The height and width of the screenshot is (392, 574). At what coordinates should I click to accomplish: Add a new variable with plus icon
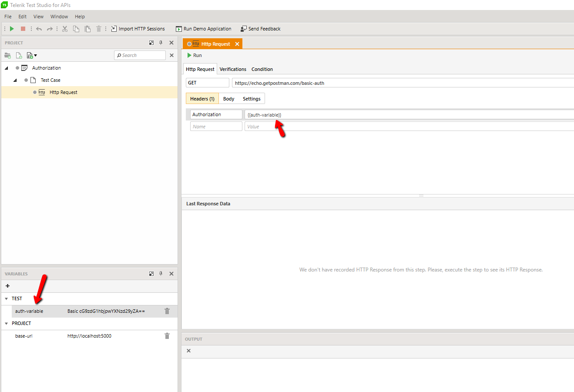pyautogui.click(x=7, y=286)
